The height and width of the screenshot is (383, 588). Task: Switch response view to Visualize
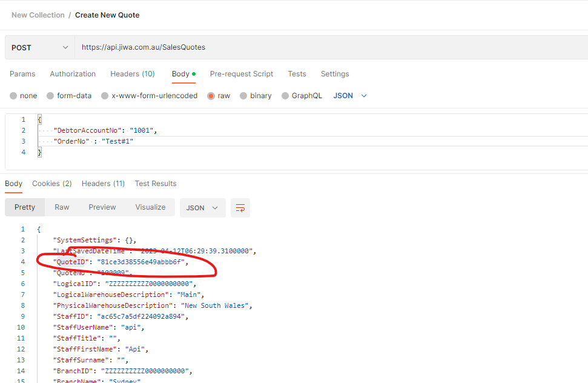[x=150, y=207]
